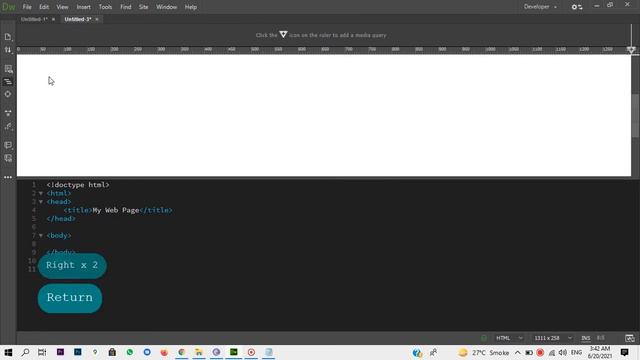Open the Edit menu
The image size is (640, 360).
[x=44, y=7]
